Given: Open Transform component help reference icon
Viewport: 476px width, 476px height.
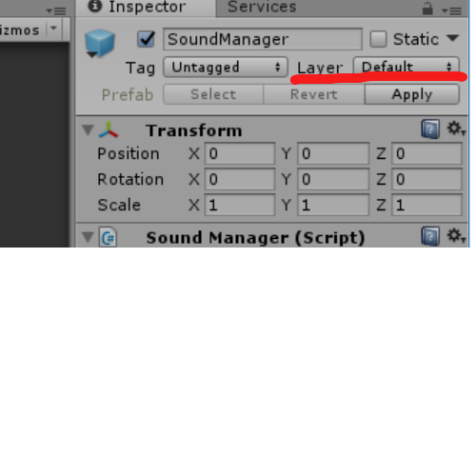Looking at the screenshot, I should (x=430, y=129).
